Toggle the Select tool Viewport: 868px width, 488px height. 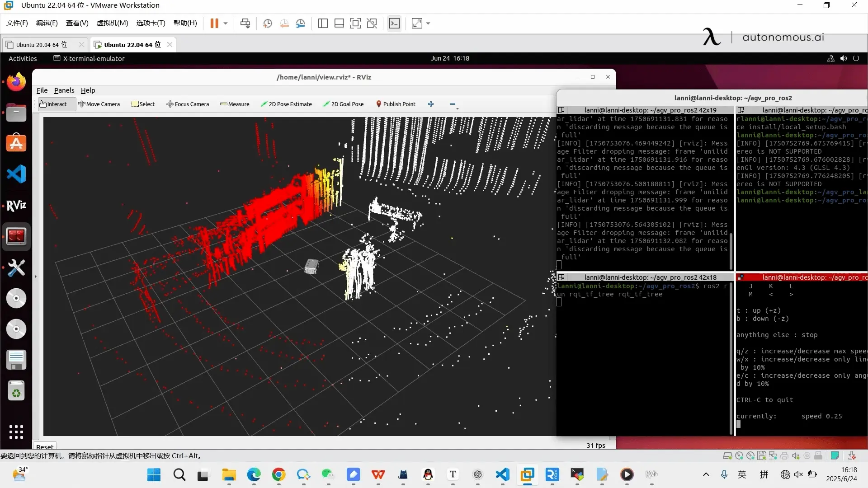[143, 104]
